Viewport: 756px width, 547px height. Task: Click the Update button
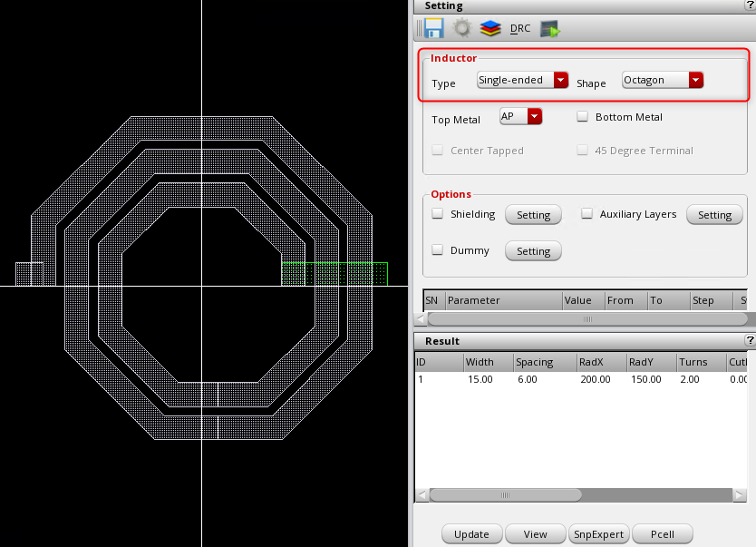click(x=471, y=534)
